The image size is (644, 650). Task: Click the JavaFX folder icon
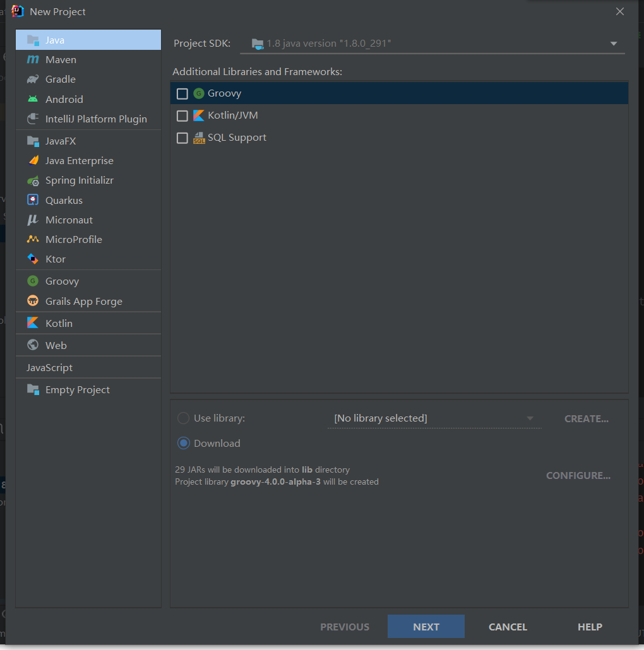click(33, 141)
